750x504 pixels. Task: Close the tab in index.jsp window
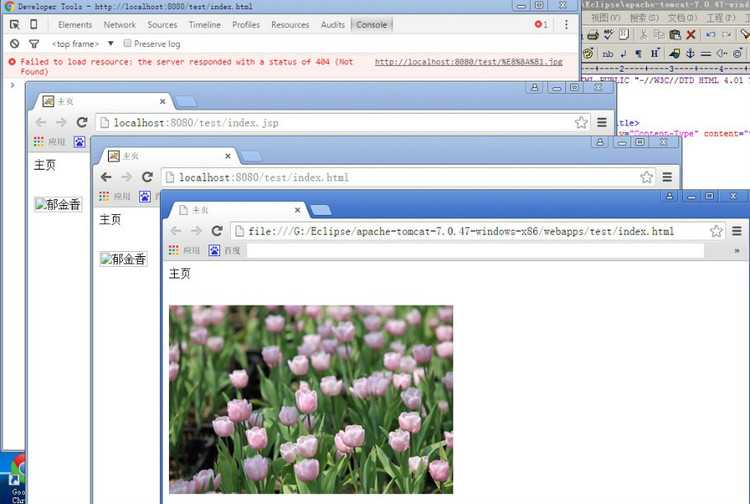click(163, 101)
